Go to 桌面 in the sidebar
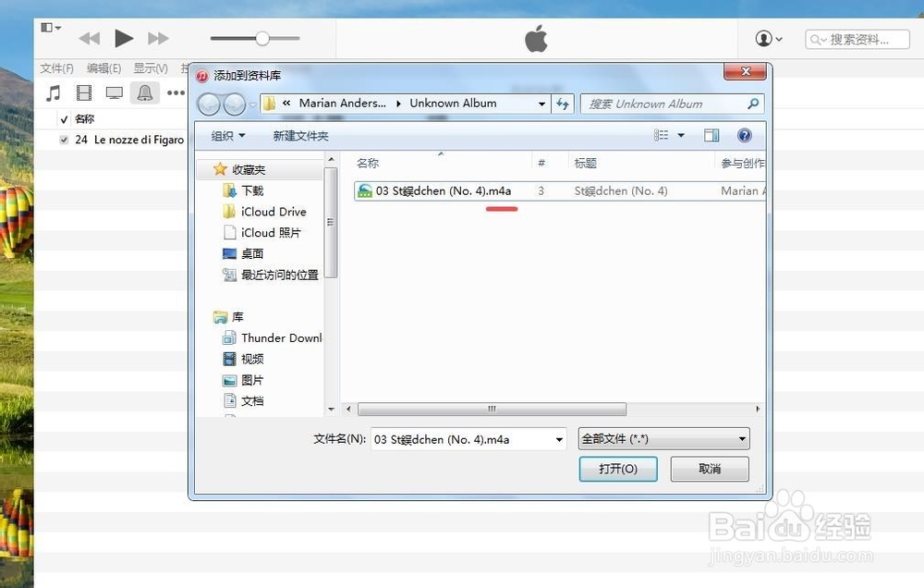Image resolution: width=924 pixels, height=588 pixels. (x=243, y=253)
